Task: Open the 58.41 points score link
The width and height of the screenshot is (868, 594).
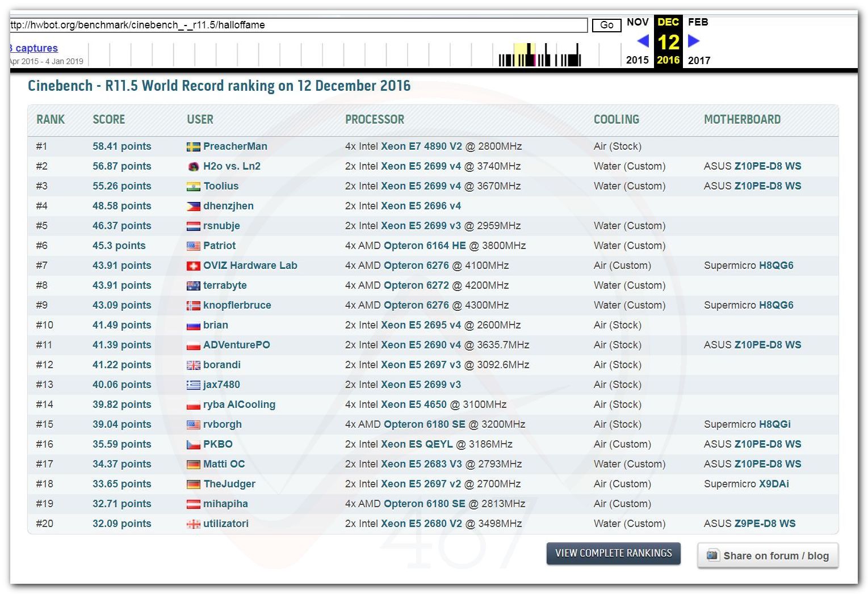Action: 121,146
